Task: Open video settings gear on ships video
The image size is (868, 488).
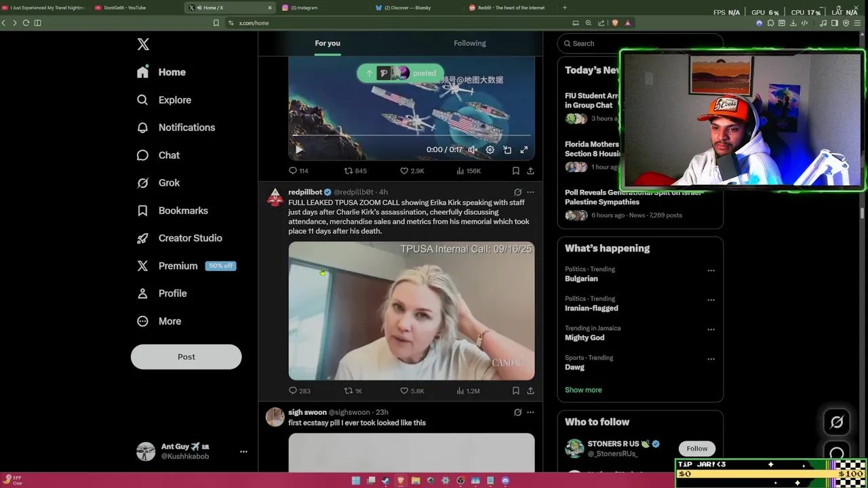Action: (490, 150)
